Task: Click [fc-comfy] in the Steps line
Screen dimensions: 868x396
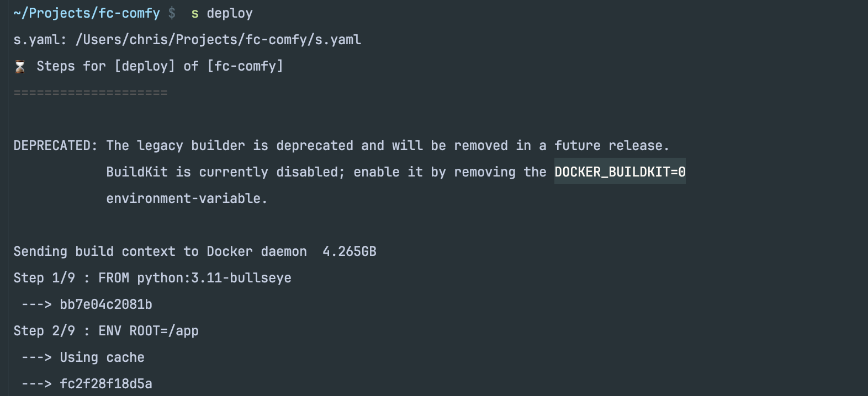Action: tap(245, 66)
